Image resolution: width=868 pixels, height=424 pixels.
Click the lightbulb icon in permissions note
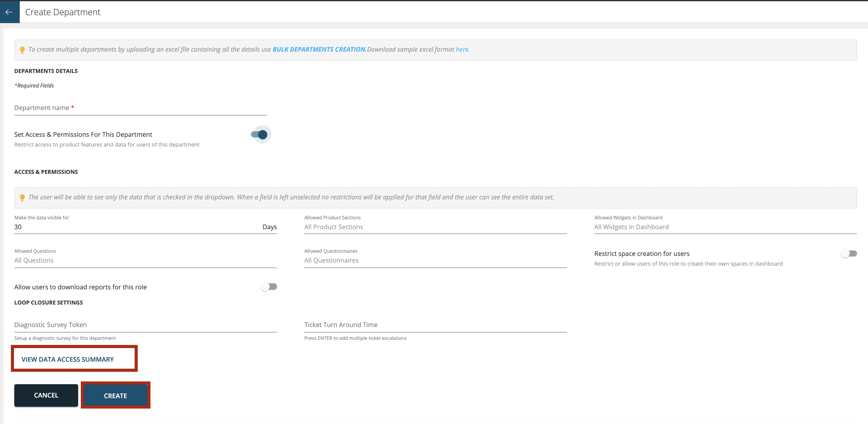tap(22, 198)
